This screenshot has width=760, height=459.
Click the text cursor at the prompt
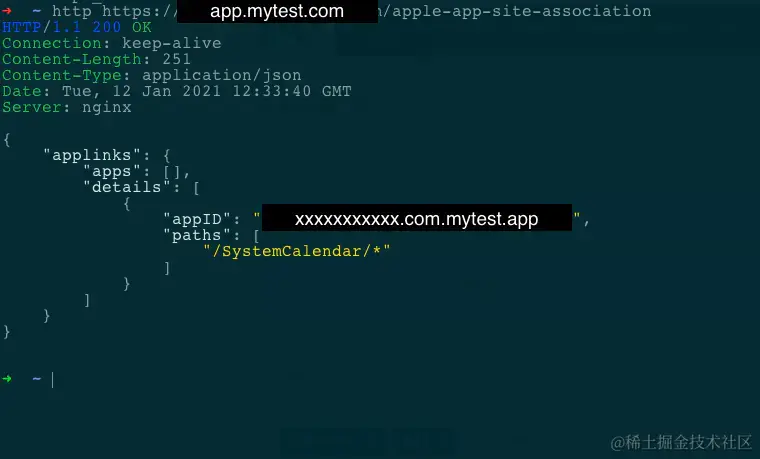[52, 380]
